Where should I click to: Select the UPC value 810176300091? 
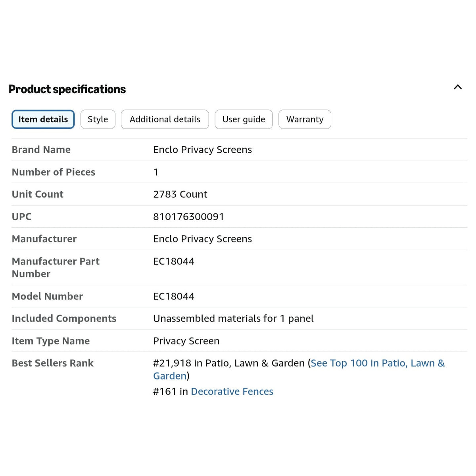(188, 217)
